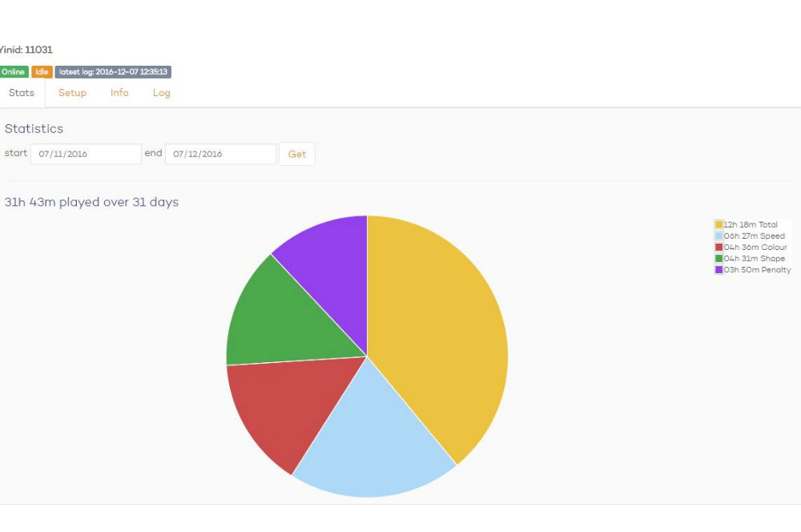Go to the Info tab
This screenshot has height=532, width=801.
point(119,93)
